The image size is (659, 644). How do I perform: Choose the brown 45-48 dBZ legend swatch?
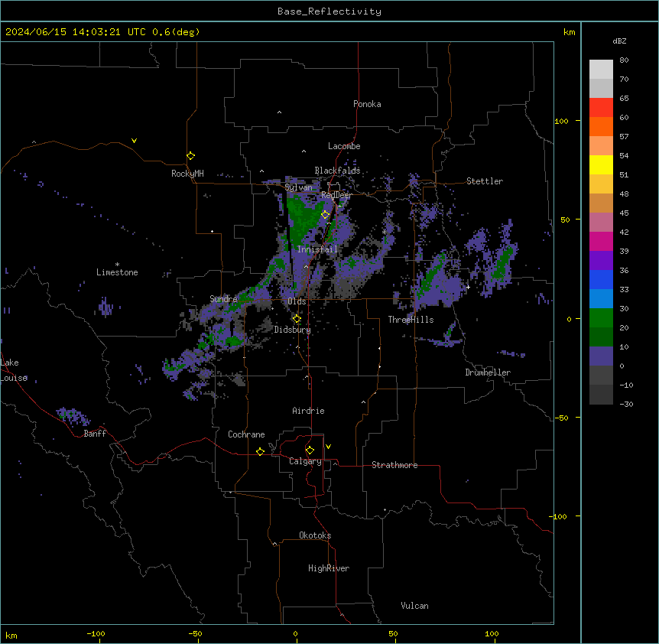pyautogui.click(x=601, y=203)
